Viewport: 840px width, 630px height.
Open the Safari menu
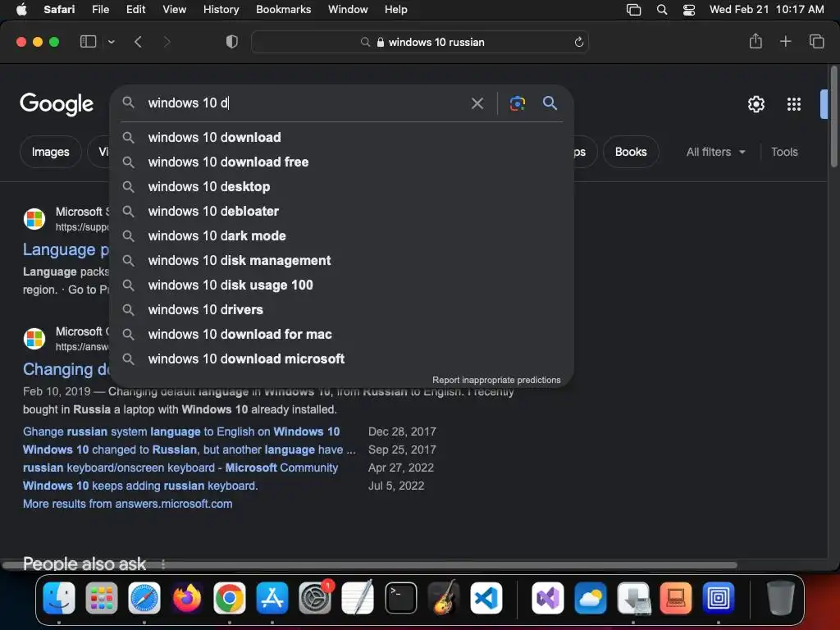coord(59,10)
